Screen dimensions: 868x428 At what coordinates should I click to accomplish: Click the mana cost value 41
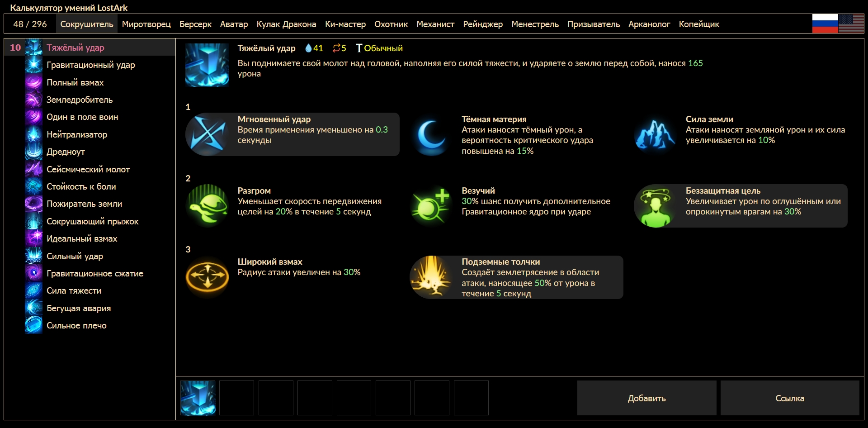(318, 48)
